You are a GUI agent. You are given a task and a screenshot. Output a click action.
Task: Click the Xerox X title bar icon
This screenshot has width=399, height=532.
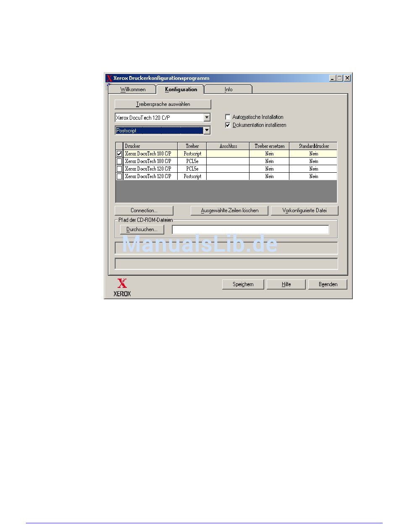click(x=109, y=78)
